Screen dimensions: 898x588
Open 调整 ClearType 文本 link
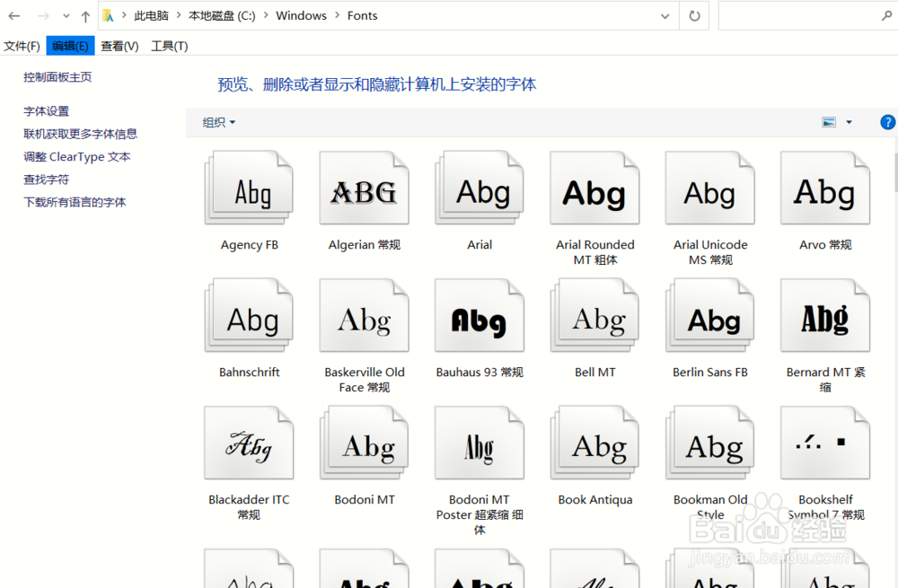[76, 157]
